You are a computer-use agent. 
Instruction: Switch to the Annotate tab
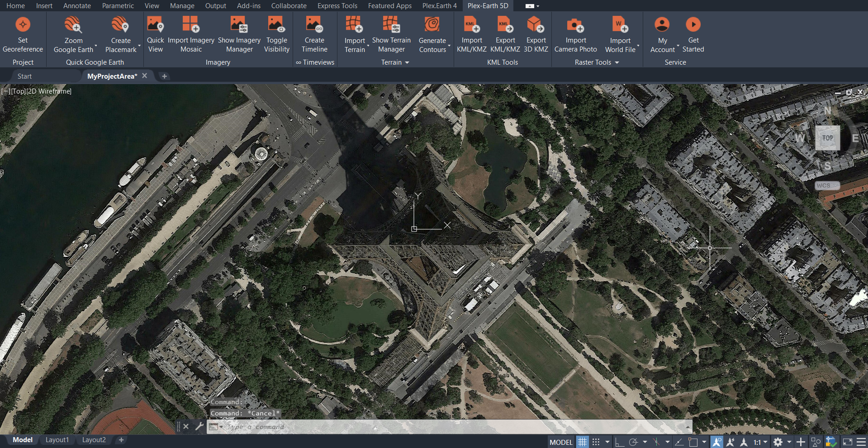point(77,6)
